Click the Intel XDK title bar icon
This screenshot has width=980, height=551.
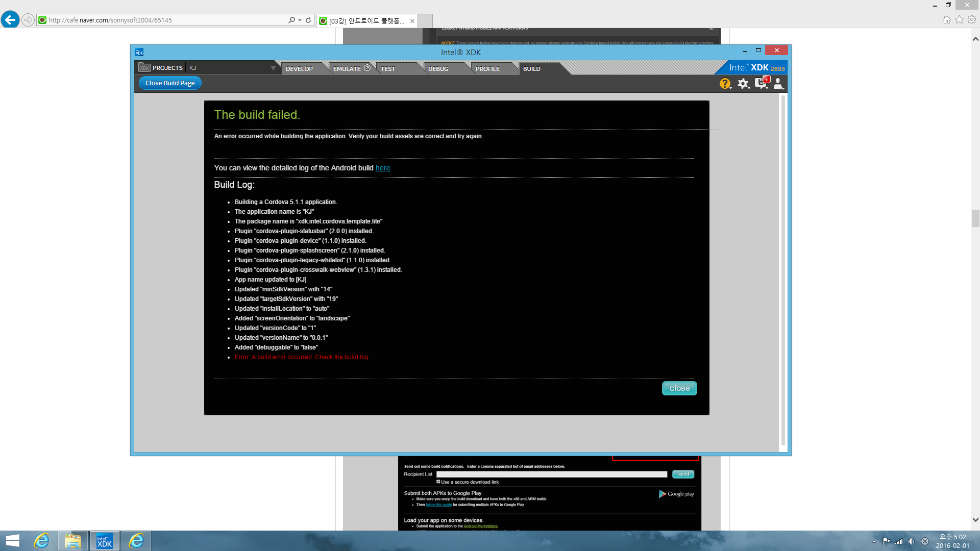(x=139, y=52)
